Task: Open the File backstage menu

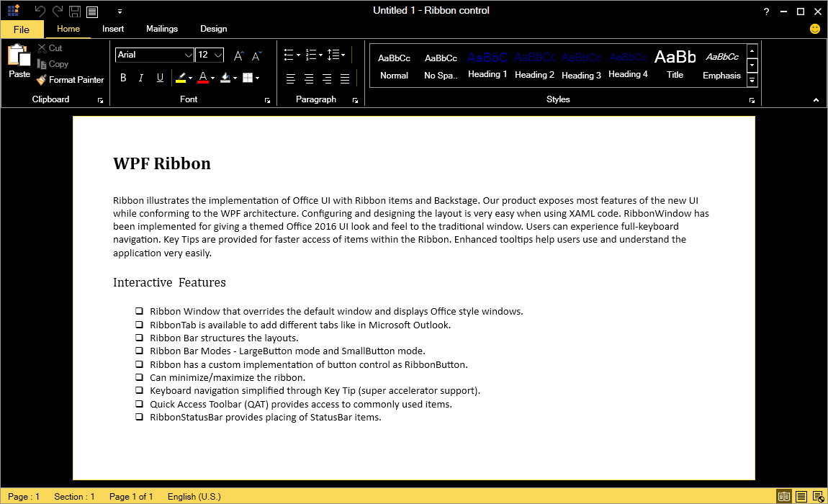Action: point(22,29)
